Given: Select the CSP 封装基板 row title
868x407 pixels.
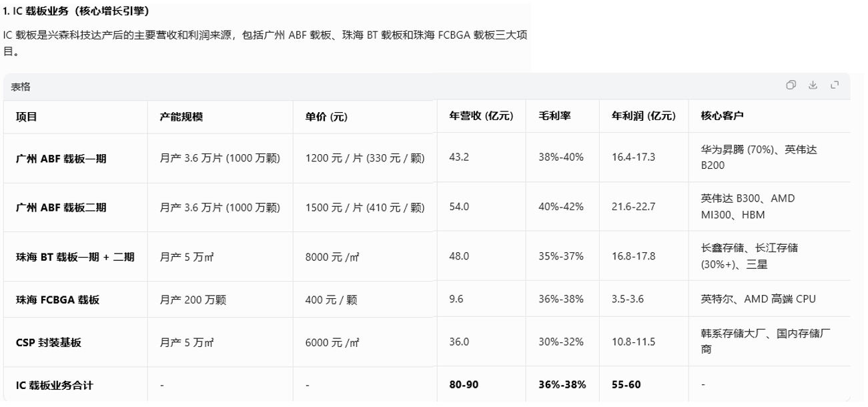Looking at the screenshot, I should coord(49,342).
